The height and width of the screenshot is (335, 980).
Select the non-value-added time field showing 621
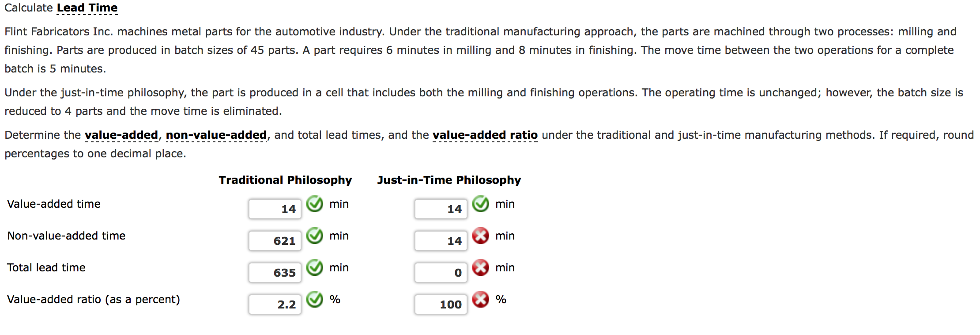click(x=275, y=240)
